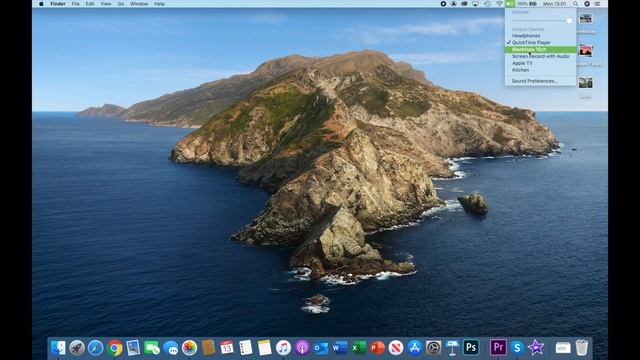Open Microsoft Excel in the Dock

click(358, 348)
